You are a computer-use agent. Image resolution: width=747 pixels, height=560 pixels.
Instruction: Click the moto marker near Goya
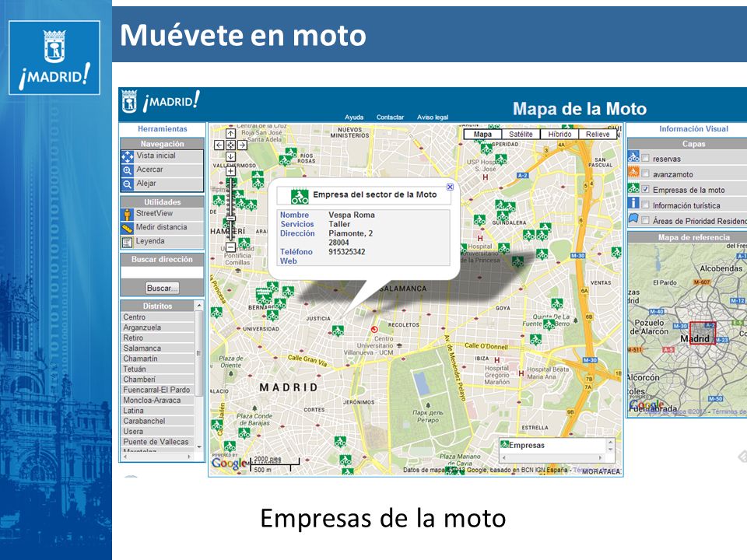click(557, 303)
